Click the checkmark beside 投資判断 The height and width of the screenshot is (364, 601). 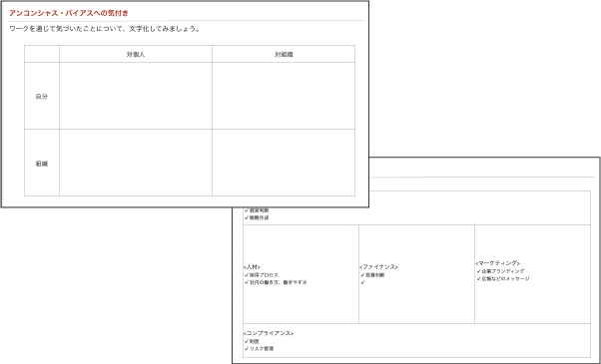point(362,275)
